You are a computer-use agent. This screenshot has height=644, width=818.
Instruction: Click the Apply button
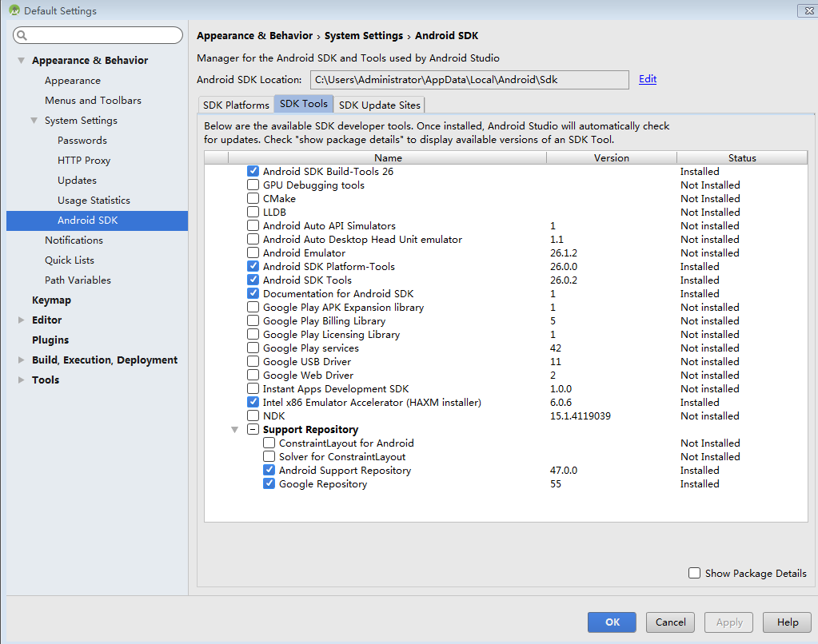click(x=728, y=622)
